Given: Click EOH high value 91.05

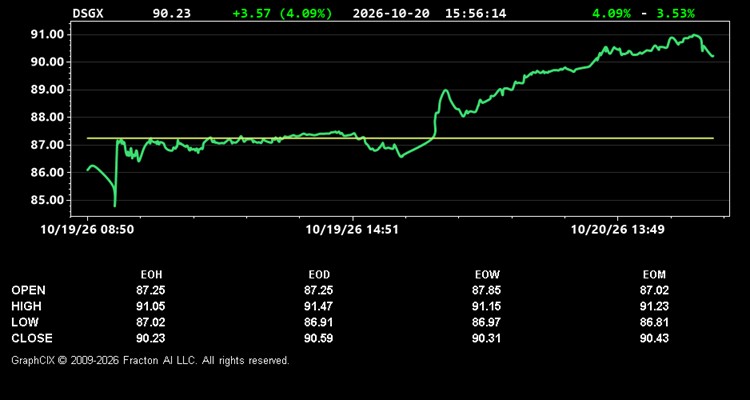Looking at the screenshot, I should [x=151, y=306].
